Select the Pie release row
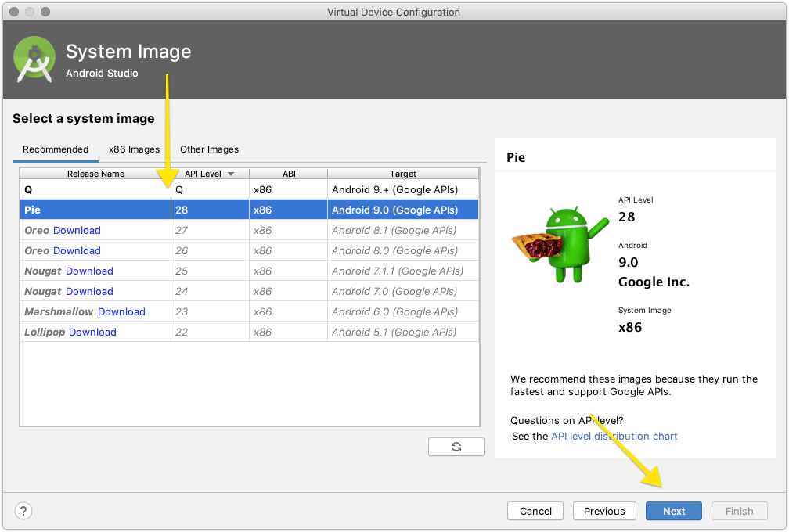This screenshot has height=532, width=789. [x=250, y=210]
